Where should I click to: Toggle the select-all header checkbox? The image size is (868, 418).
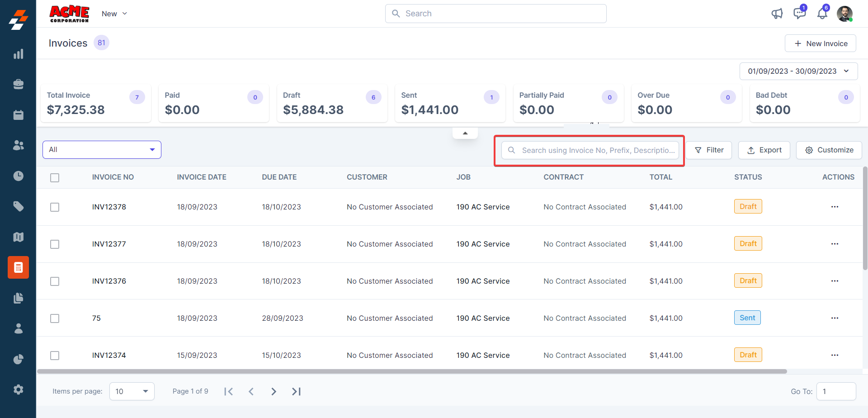[55, 178]
